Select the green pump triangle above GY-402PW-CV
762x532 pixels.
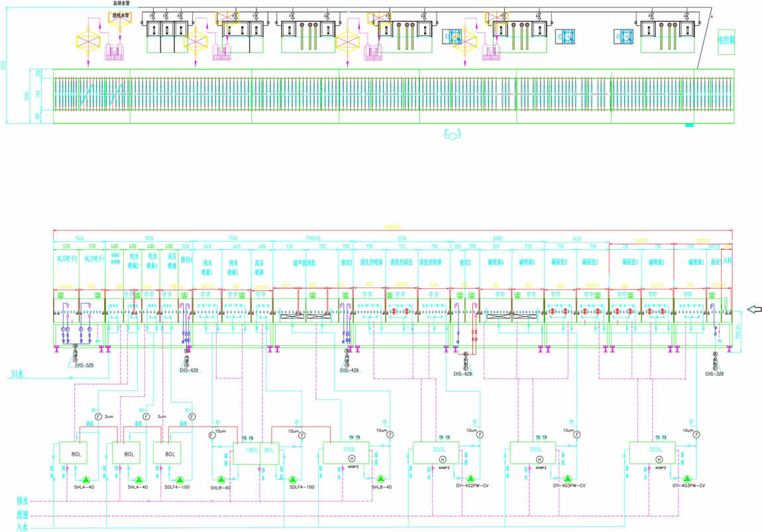pos(470,478)
